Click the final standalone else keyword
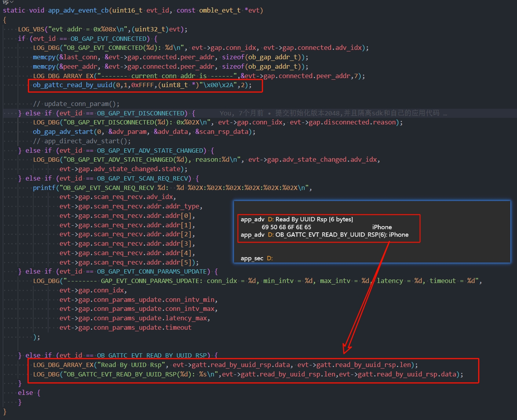 click(x=26, y=393)
